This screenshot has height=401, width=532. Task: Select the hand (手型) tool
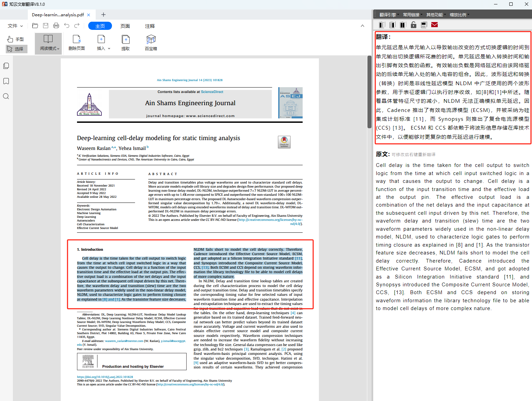[x=16, y=39]
